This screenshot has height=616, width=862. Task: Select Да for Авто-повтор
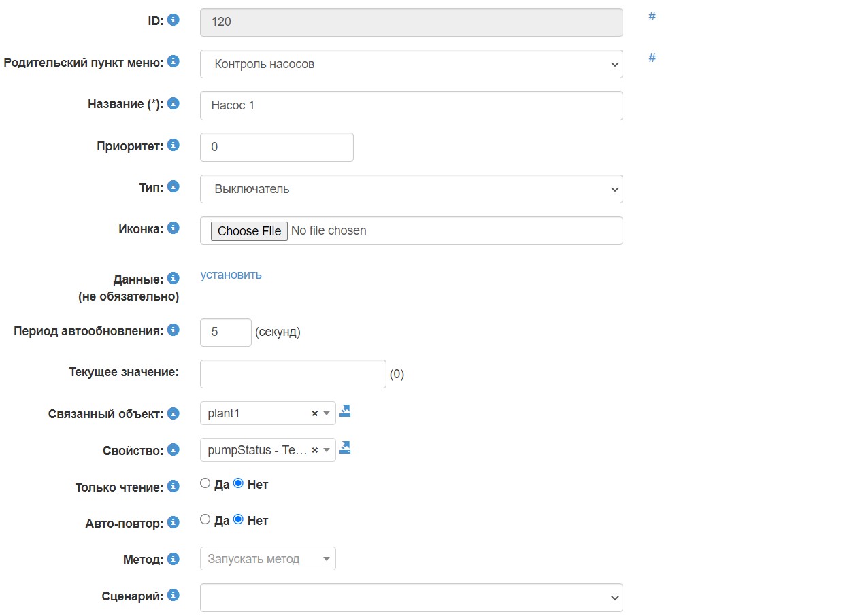point(205,519)
